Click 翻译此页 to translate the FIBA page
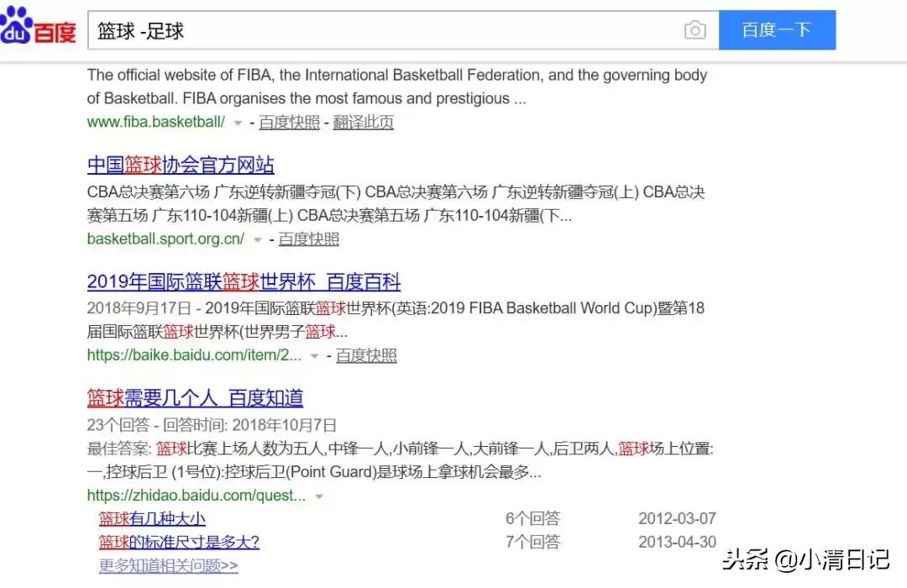This screenshot has width=907, height=588. [x=365, y=121]
